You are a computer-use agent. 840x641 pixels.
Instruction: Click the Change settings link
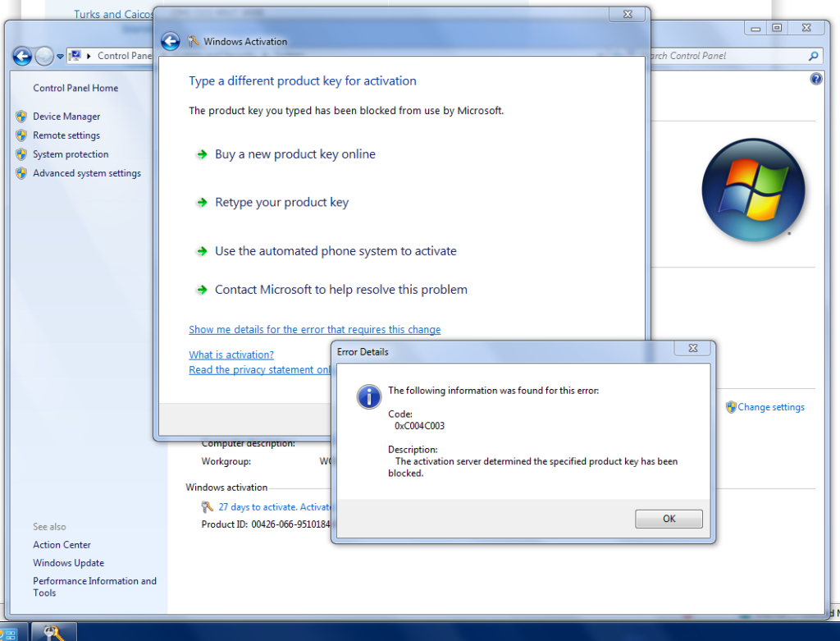tap(771, 407)
